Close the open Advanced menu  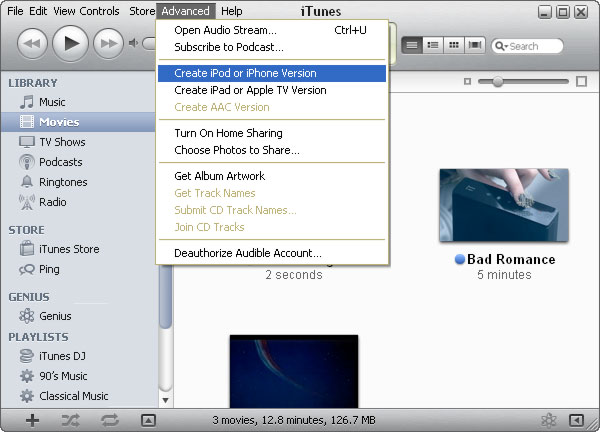[x=186, y=11]
